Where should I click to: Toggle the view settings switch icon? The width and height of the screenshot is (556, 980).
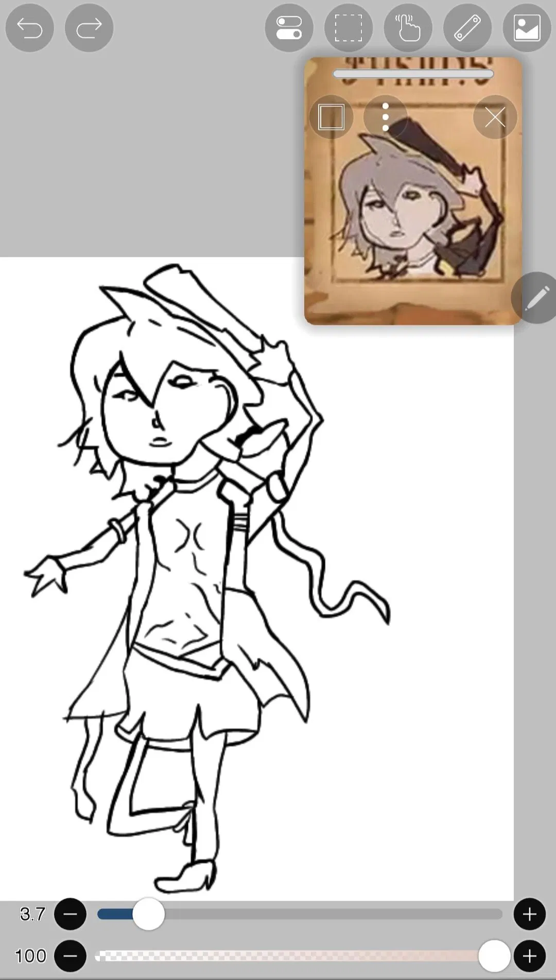pyautogui.click(x=289, y=28)
